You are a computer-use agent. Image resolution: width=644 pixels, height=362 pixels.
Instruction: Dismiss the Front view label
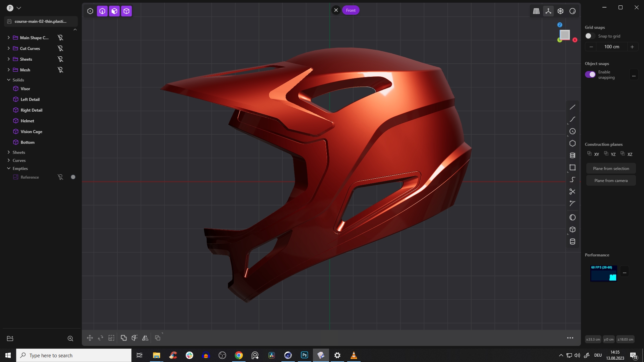coord(336,10)
